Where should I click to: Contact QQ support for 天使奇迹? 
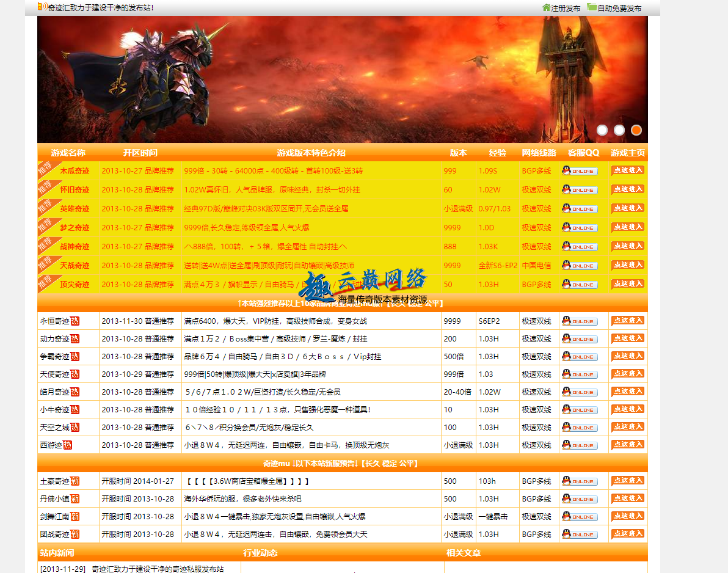580,374
